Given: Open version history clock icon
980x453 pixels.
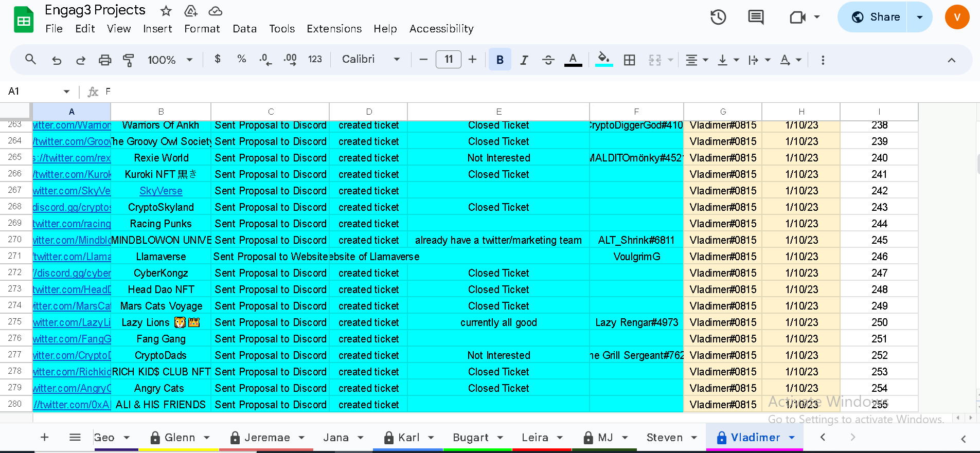Looking at the screenshot, I should pyautogui.click(x=718, y=17).
